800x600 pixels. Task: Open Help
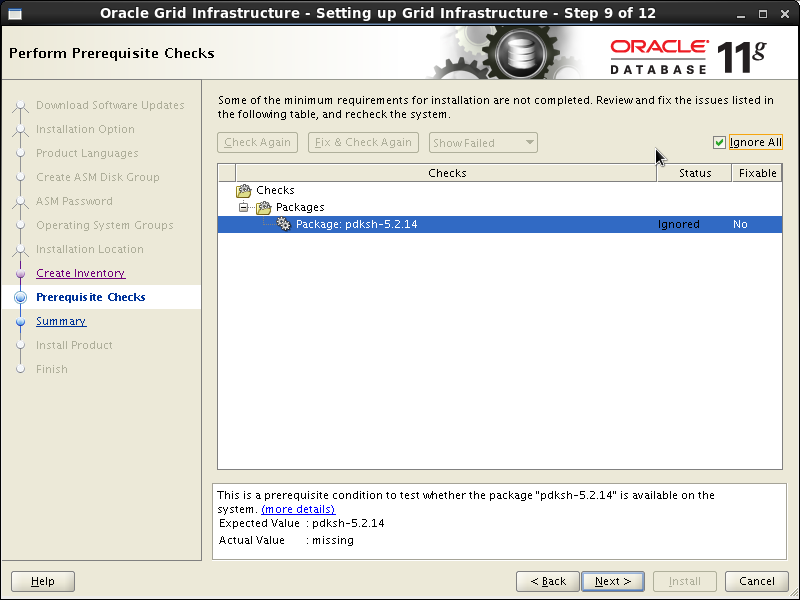(x=43, y=581)
